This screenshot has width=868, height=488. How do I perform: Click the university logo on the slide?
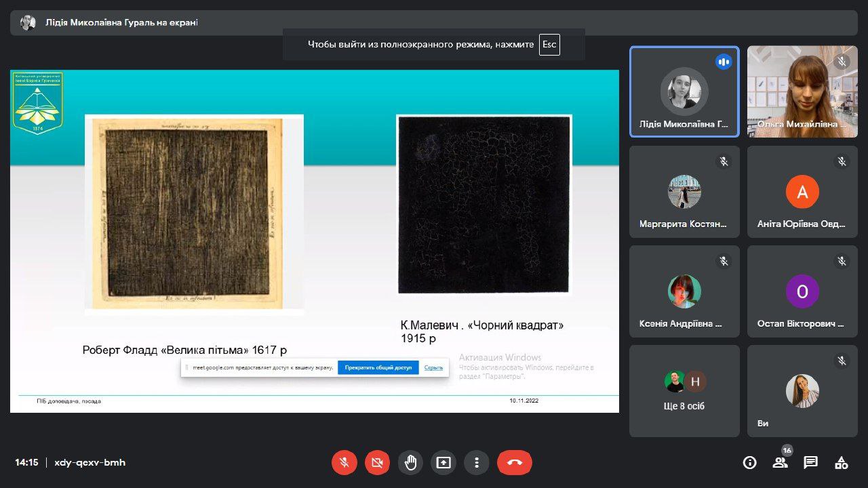coord(38,102)
